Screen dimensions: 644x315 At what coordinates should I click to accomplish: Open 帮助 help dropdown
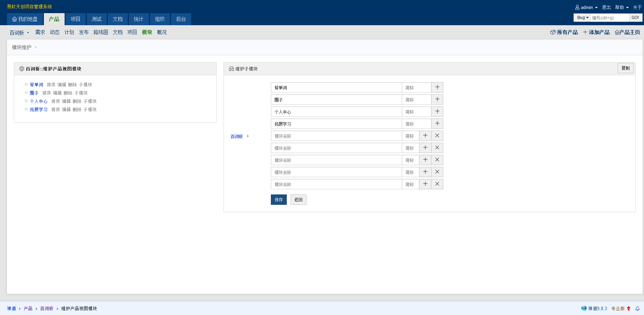click(x=622, y=7)
